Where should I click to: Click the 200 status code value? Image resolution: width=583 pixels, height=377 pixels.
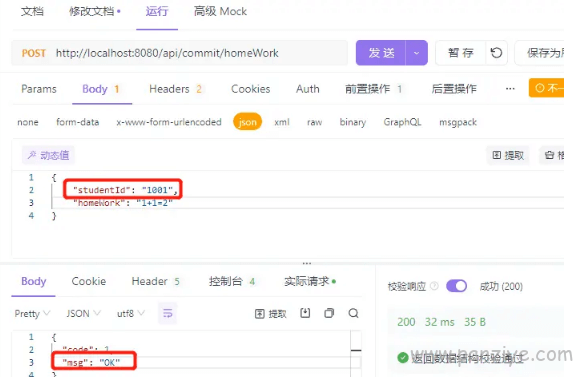(406, 322)
